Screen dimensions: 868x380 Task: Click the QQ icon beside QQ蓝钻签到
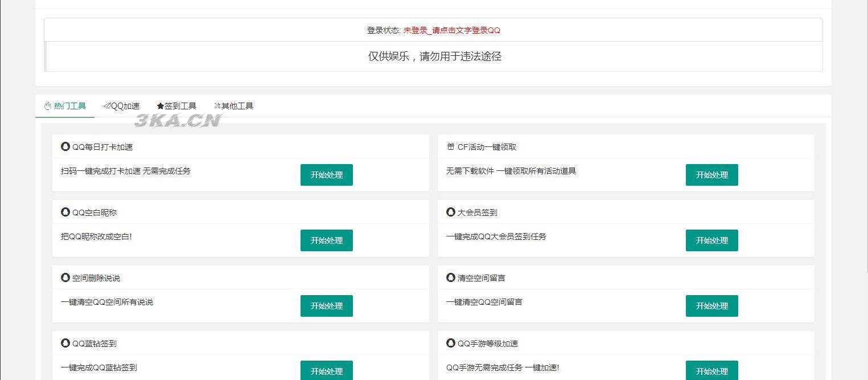coord(65,343)
